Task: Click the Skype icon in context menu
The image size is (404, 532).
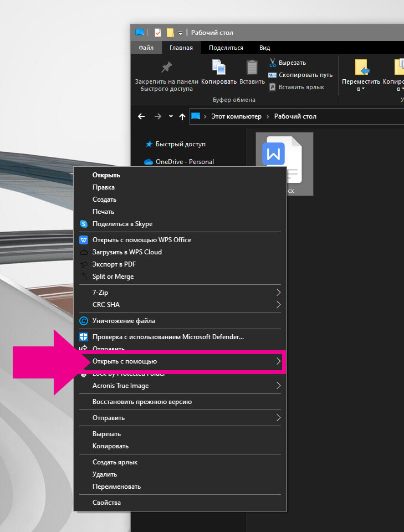Action: pyautogui.click(x=84, y=224)
